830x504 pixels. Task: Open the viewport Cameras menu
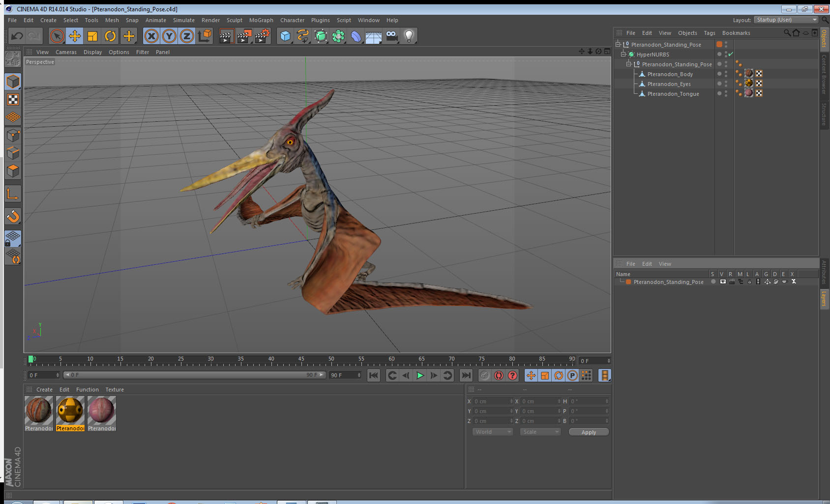[66, 52]
